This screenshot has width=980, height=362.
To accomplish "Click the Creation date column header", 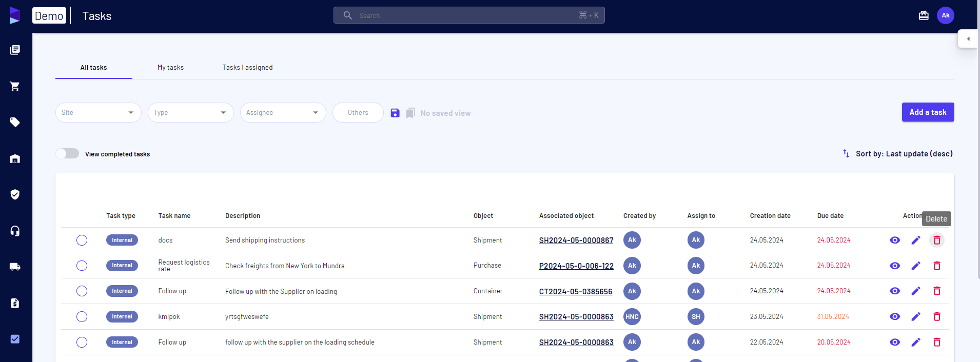I will [x=770, y=216].
